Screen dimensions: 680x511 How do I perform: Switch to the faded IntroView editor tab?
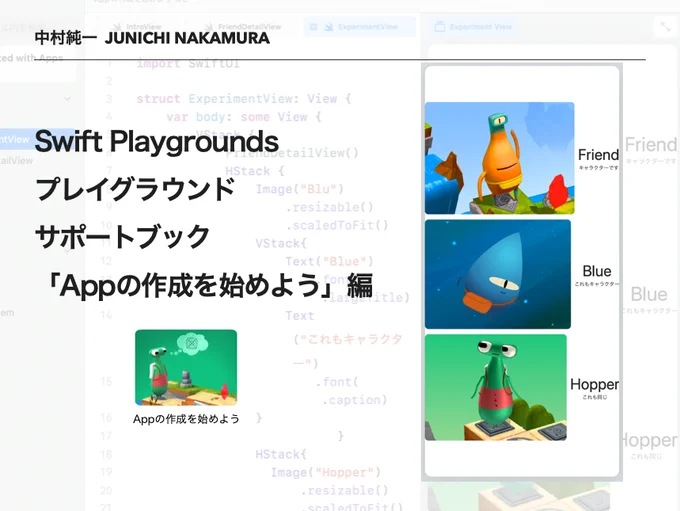(x=137, y=27)
